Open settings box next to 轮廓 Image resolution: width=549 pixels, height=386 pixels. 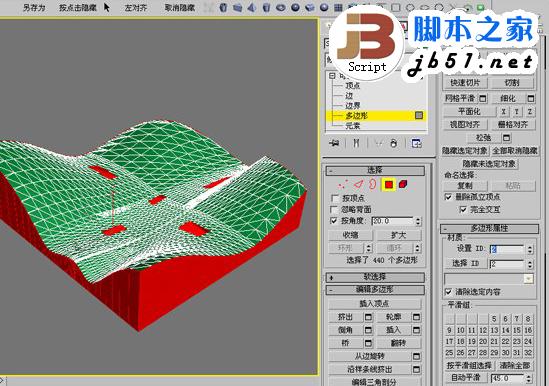[x=416, y=317]
